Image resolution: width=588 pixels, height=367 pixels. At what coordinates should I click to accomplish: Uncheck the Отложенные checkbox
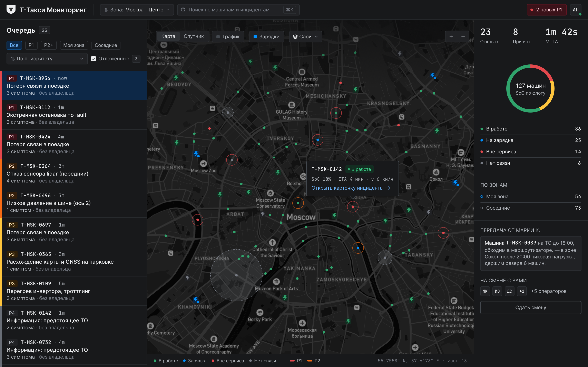[94, 59]
